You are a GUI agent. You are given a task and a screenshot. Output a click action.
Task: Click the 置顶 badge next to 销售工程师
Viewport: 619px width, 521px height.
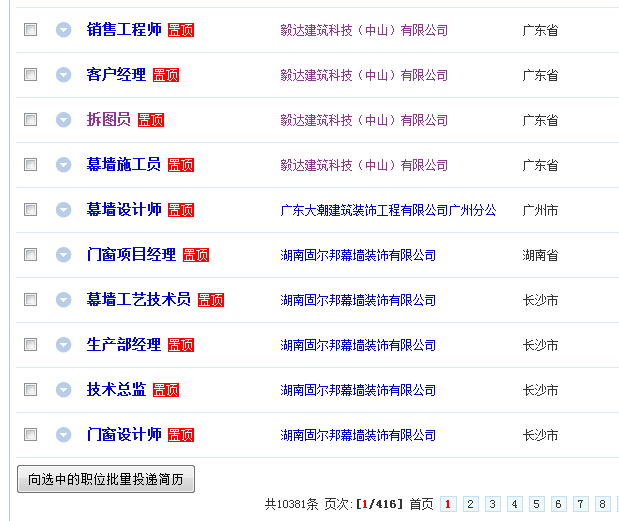[x=181, y=30]
